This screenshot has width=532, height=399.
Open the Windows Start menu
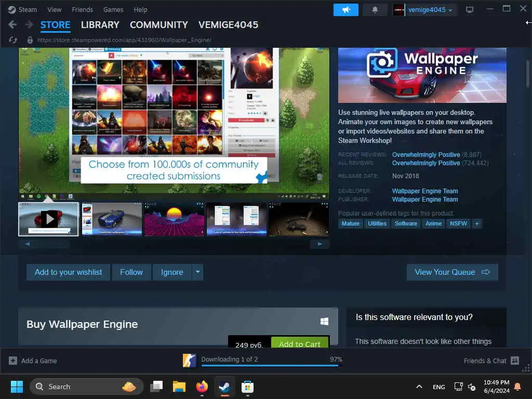17,387
